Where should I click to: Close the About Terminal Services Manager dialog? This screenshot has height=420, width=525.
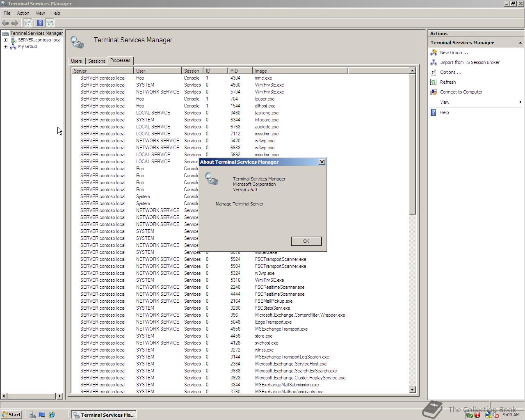322,162
